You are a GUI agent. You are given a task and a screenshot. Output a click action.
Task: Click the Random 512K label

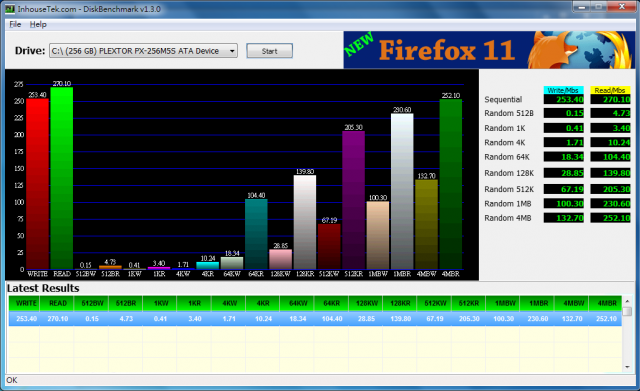(509, 189)
